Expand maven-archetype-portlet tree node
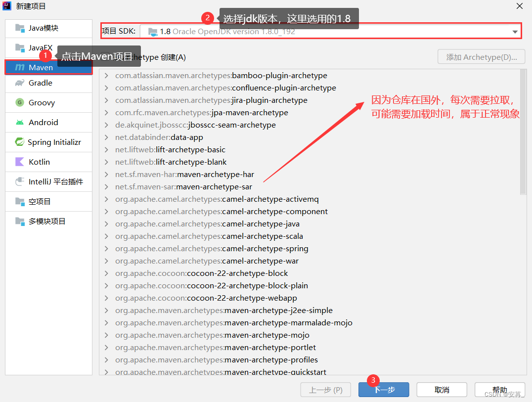532x402 pixels. pyautogui.click(x=106, y=348)
